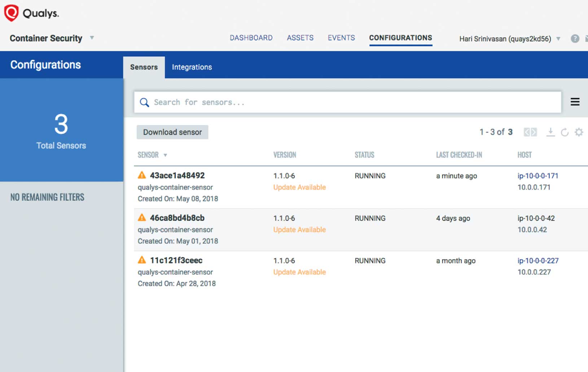Click Update Available for sensor 46ca8bd4b8cb
Screen dimensions: 588x372
tap(299, 230)
